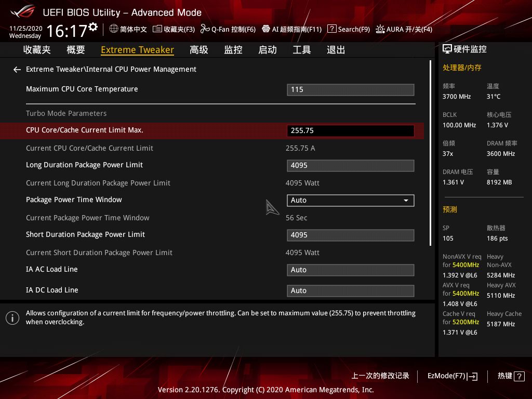Click the globe language icon
The height and width of the screenshot is (399, 532).
point(114,29)
